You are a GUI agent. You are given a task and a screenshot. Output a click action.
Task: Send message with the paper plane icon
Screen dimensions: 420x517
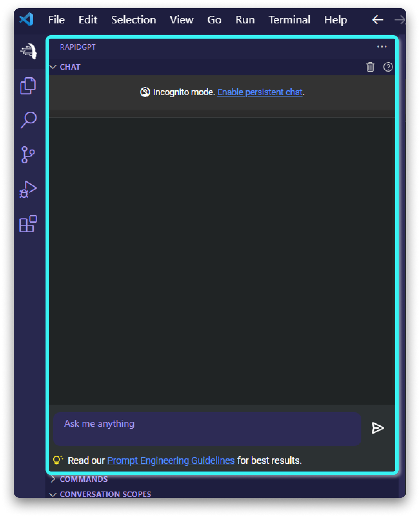pyautogui.click(x=378, y=428)
